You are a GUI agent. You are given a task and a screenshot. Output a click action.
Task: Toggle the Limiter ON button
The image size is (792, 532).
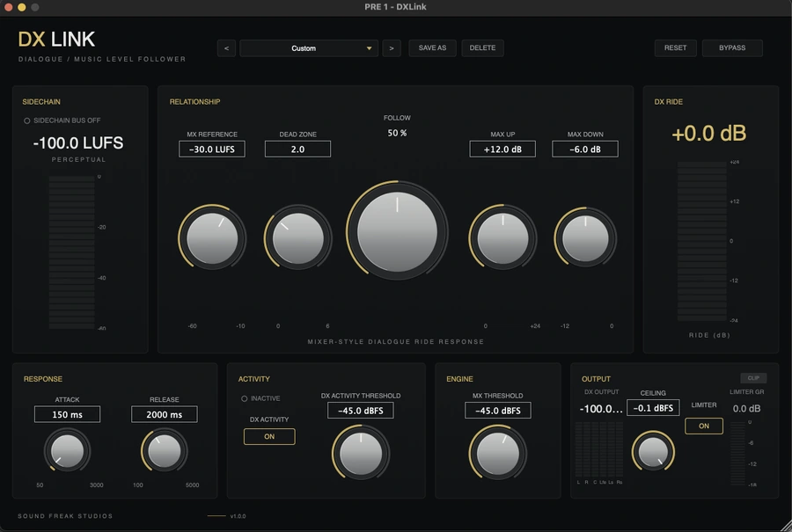(x=704, y=426)
